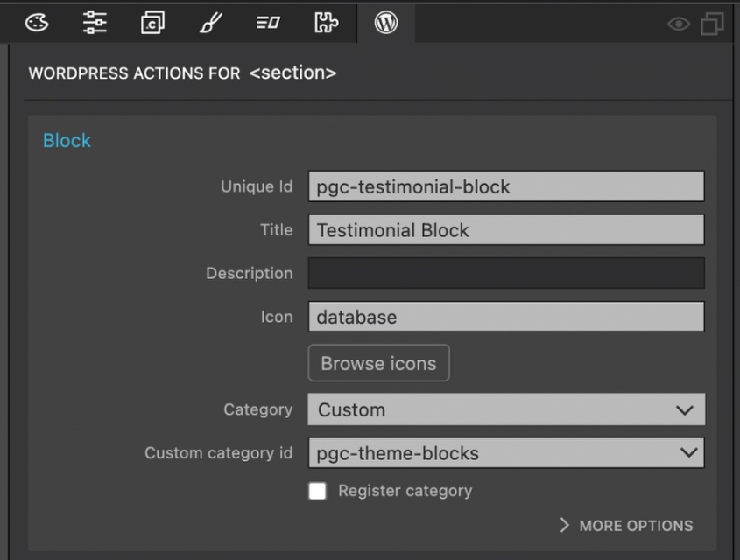Select the WordPress logo tab
This screenshot has height=560, width=740.
pos(386,23)
